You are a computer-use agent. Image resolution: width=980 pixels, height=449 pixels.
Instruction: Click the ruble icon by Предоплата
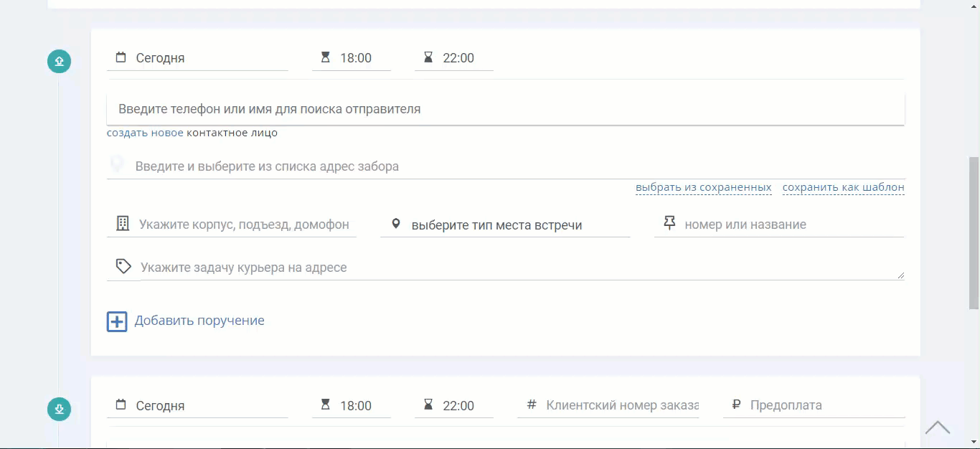pyautogui.click(x=736, y=405)
